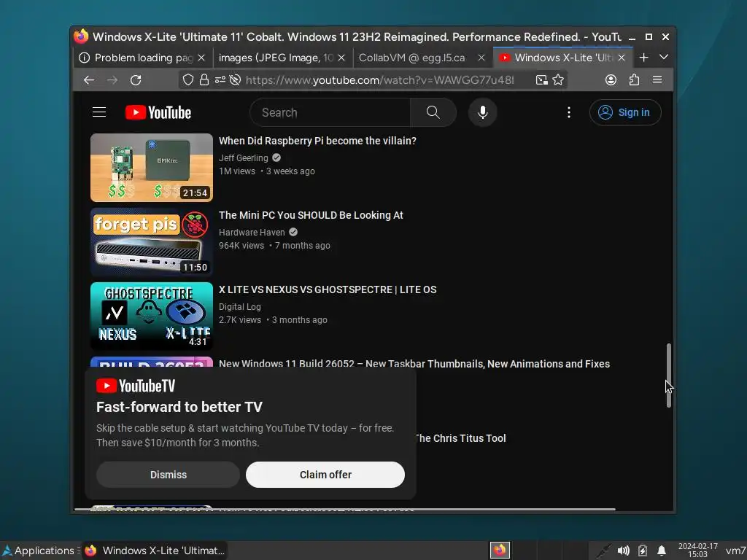Click the YouTubeTV logo in the promo

click(136, 386)
